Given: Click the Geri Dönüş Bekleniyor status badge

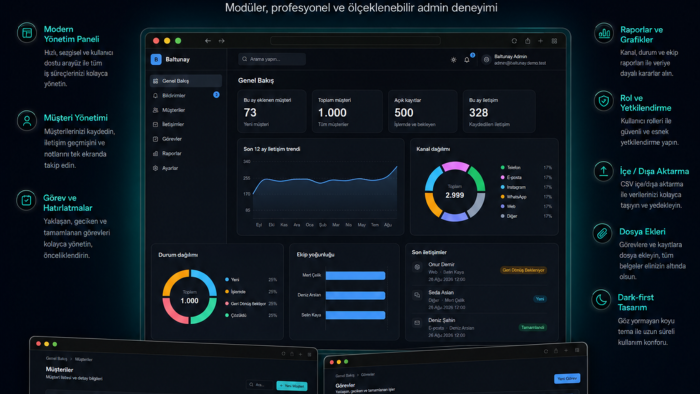Looking at the screenshot, I should click(523, 270).
